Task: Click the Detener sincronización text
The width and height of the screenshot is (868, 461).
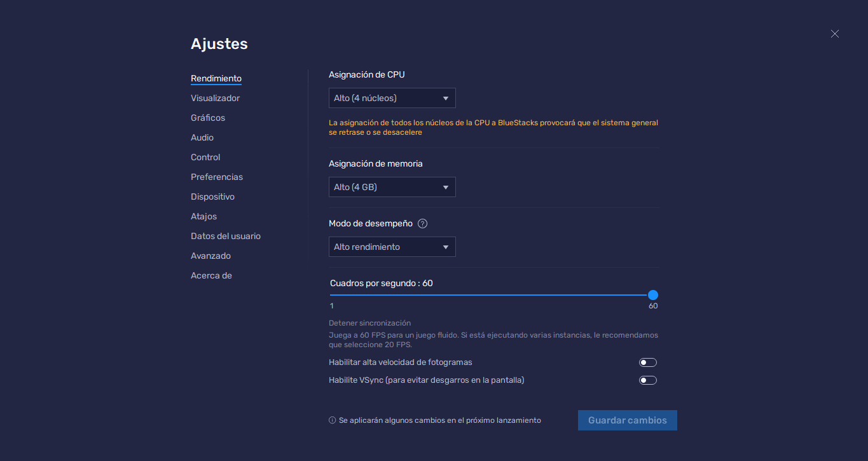Action: coord(369,323)
